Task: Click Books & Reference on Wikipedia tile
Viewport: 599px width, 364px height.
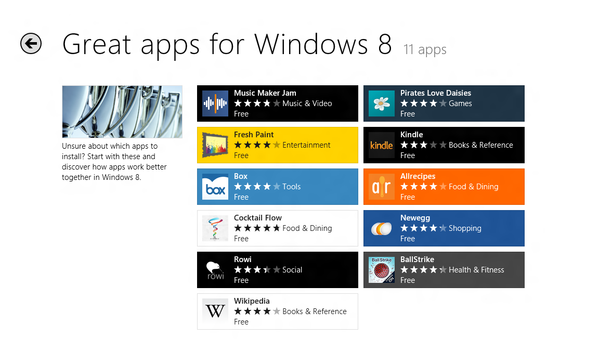Action: coord(315,311)
